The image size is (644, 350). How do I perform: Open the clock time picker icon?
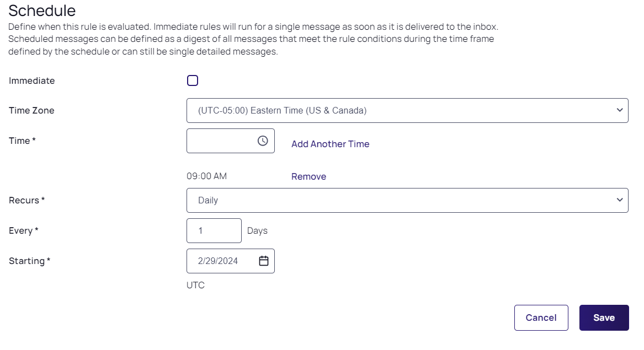[x=263, y=141]
